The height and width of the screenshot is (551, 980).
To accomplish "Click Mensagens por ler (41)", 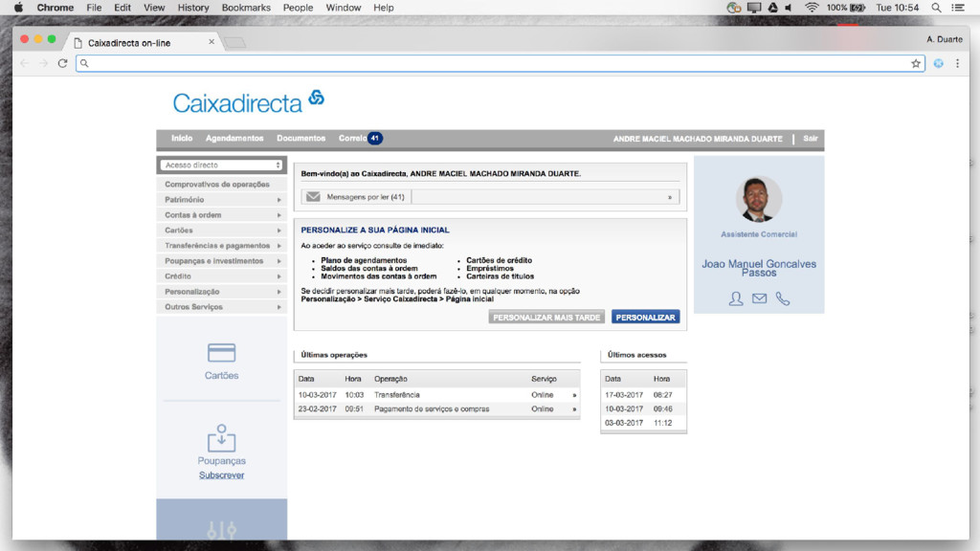I will coord(366,197).
